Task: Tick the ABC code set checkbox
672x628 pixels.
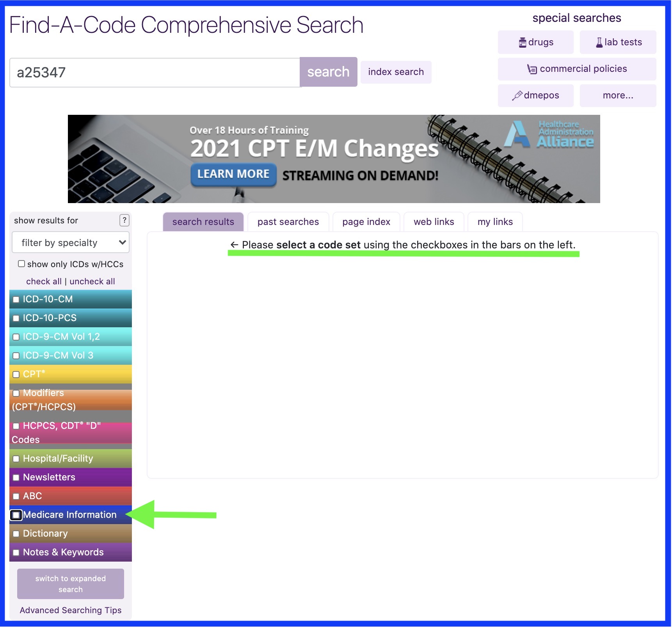Action: point(16,496)
